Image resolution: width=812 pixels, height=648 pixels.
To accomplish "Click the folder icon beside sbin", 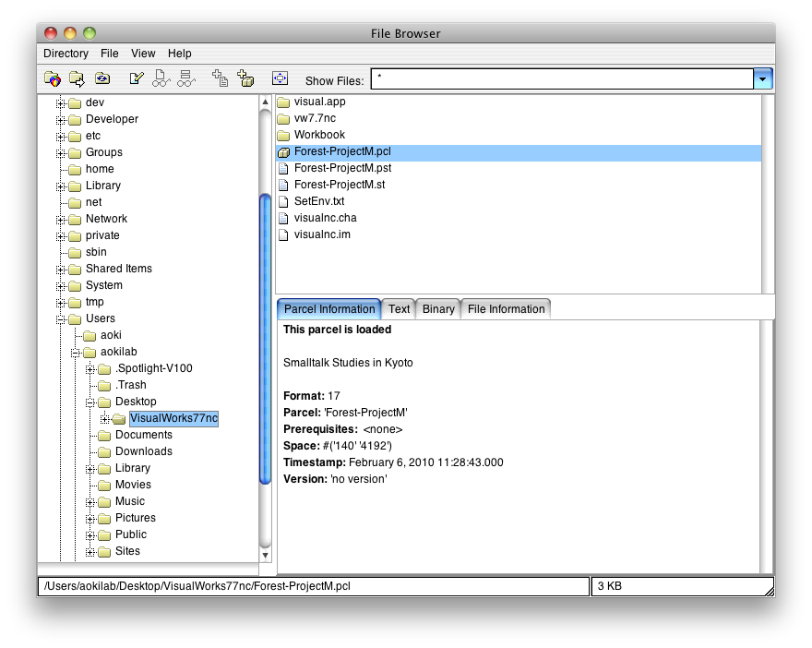I will click(75, 252).
